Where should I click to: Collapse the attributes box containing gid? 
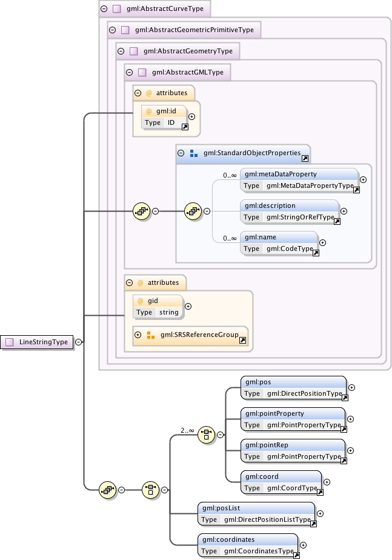130,282
